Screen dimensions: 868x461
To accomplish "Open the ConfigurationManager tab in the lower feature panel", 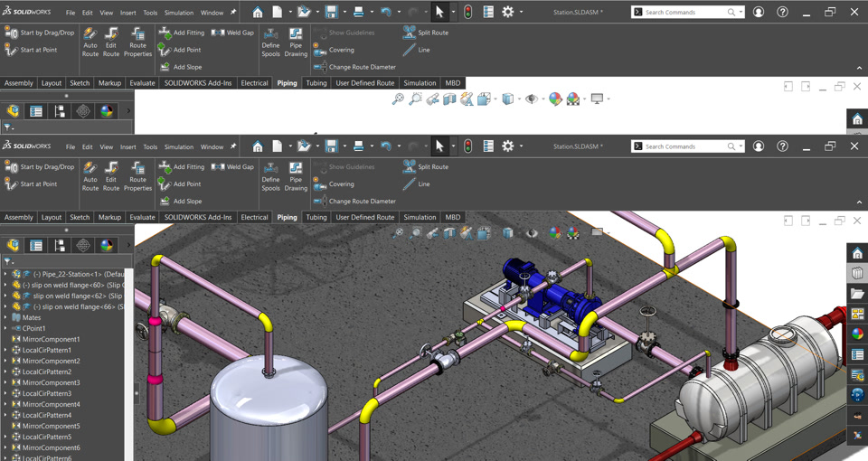I will tap(60, 245).
